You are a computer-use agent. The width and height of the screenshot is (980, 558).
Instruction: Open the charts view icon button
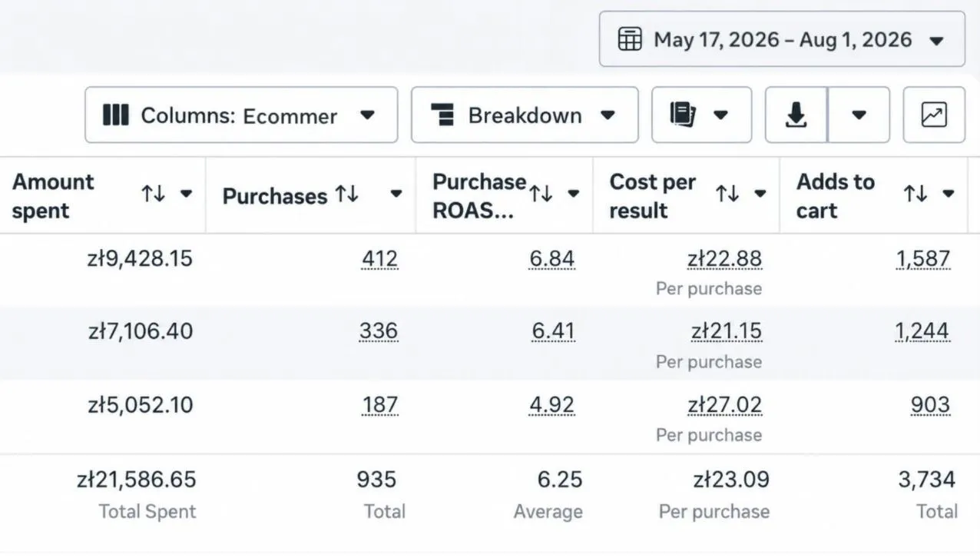pyautogui.click(x=934, y=115)
